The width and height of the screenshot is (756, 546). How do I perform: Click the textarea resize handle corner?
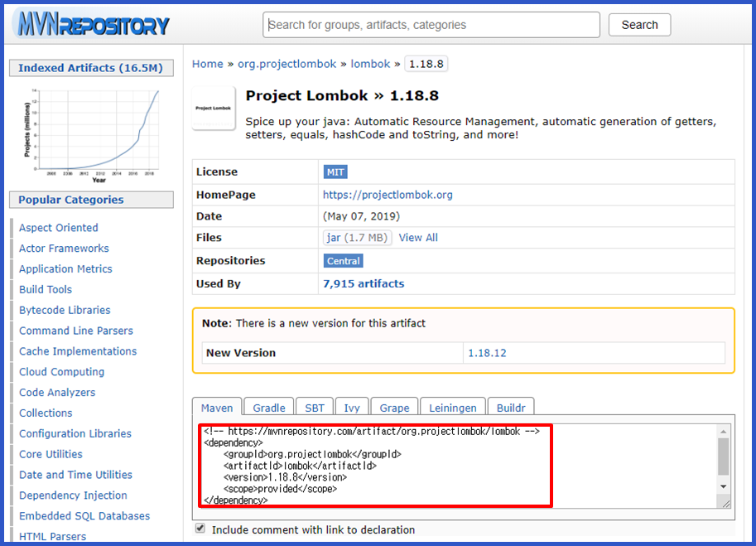coord(725,504)
